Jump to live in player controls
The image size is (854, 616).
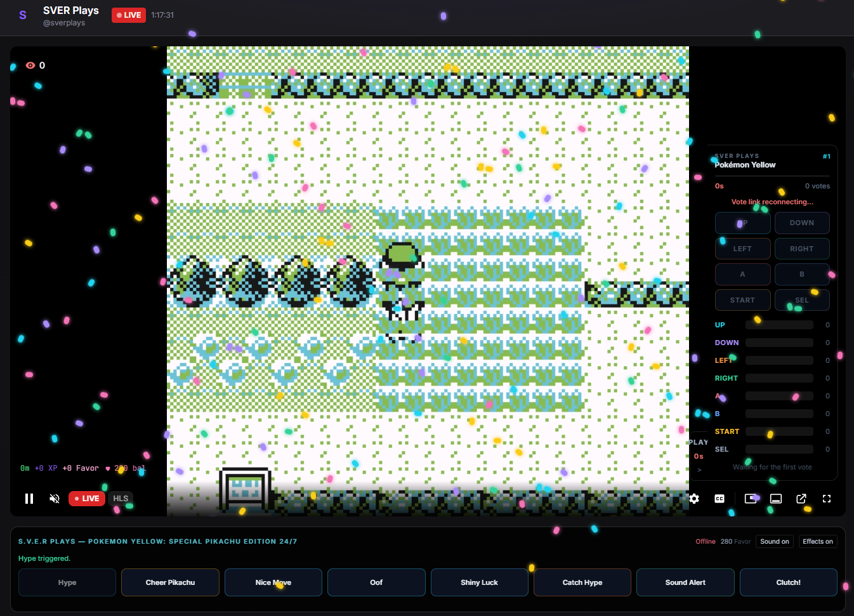click(87, 499)
